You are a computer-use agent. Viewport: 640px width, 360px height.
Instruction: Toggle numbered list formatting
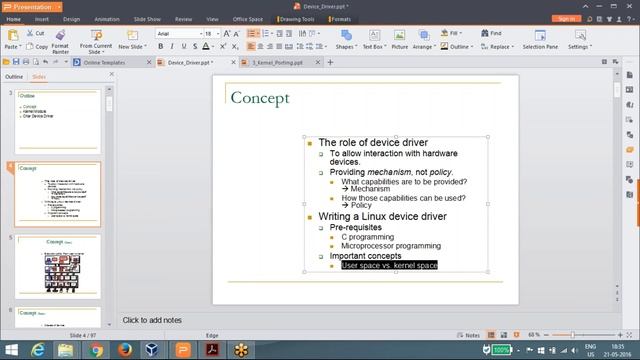[x=266, y=33]
